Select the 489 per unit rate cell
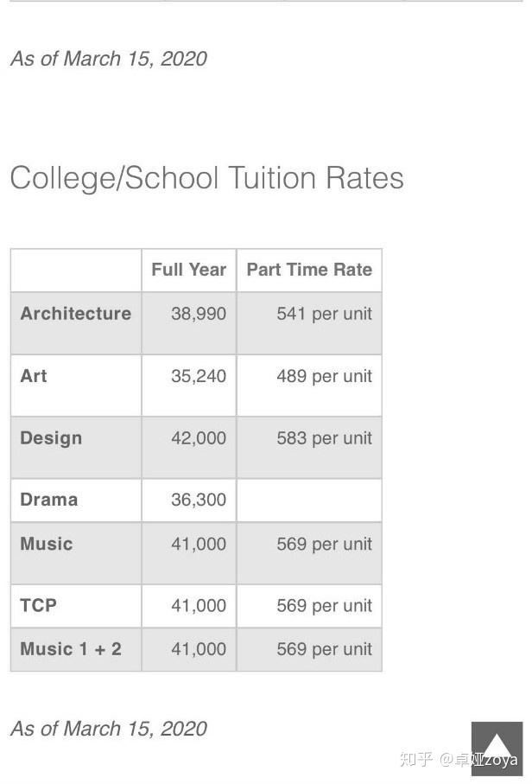532x784 pixels. pyautogui.click(x=324, y=376)
